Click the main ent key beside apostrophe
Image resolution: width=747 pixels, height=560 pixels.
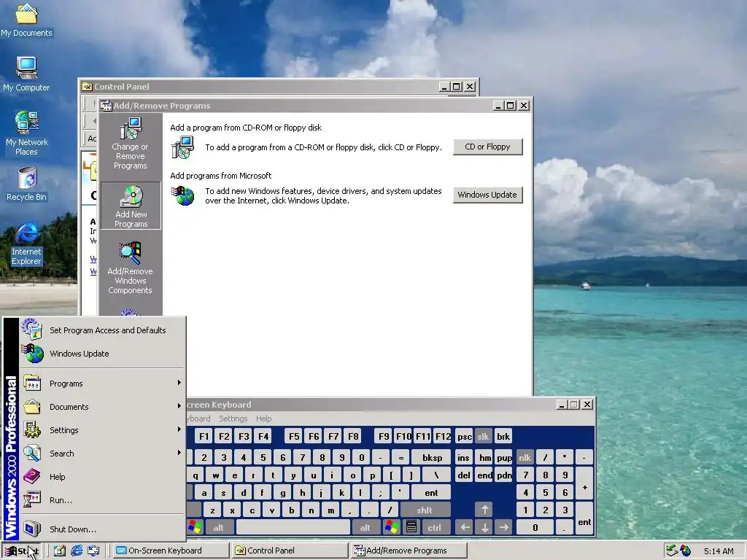tap(431, 492)
